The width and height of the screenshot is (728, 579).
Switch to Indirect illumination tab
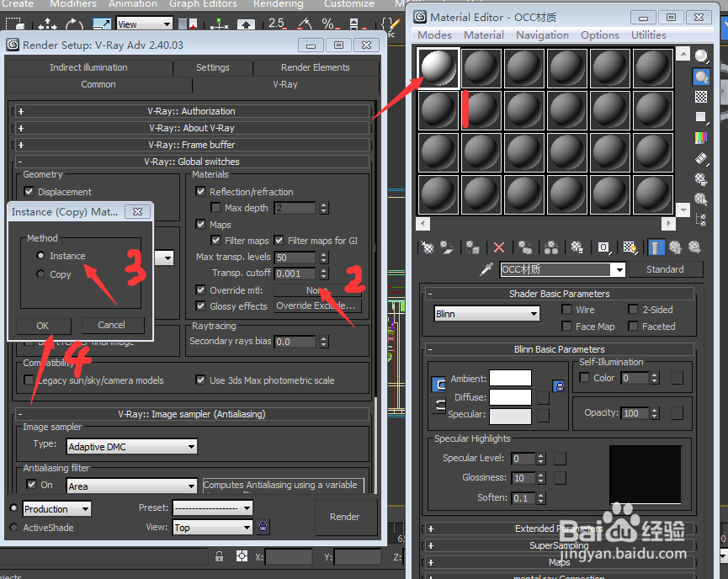click(88, 67)
